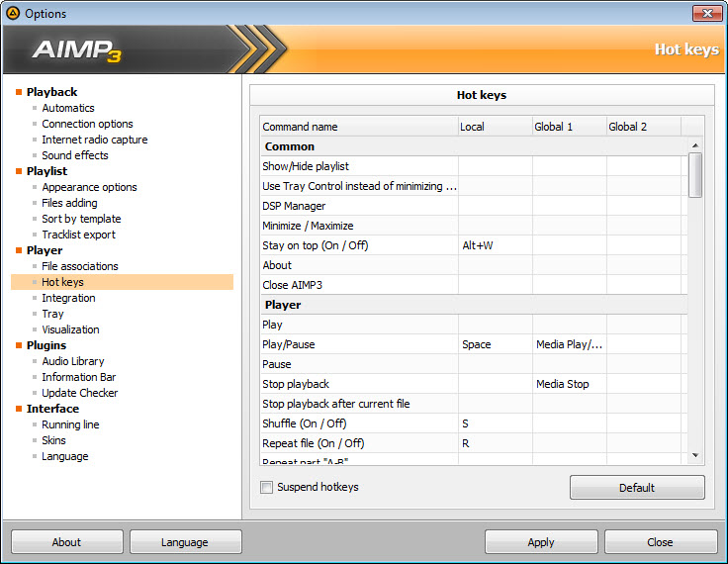Click the Media Play/... global cell
This screenshot has height=564, width=728.
click(569, 344)
